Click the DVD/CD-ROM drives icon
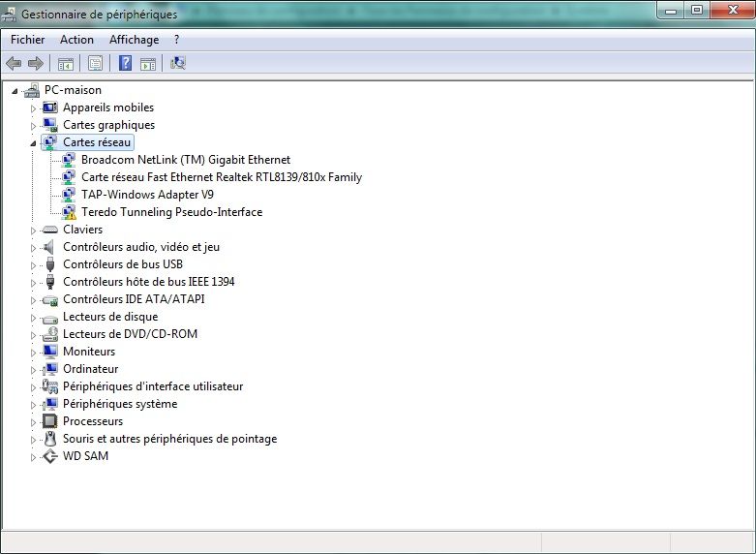The width and height of the screenshot is (756, 554). pyautogui.click(x=50, y=334)
